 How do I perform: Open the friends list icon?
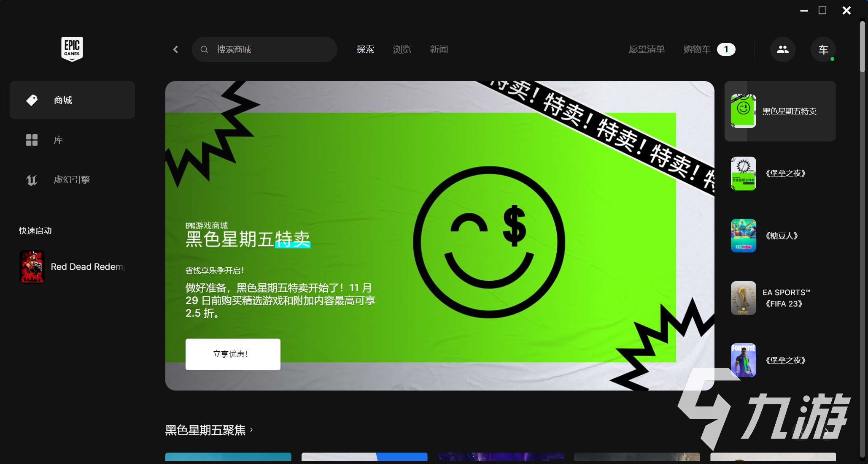[782, 49]
